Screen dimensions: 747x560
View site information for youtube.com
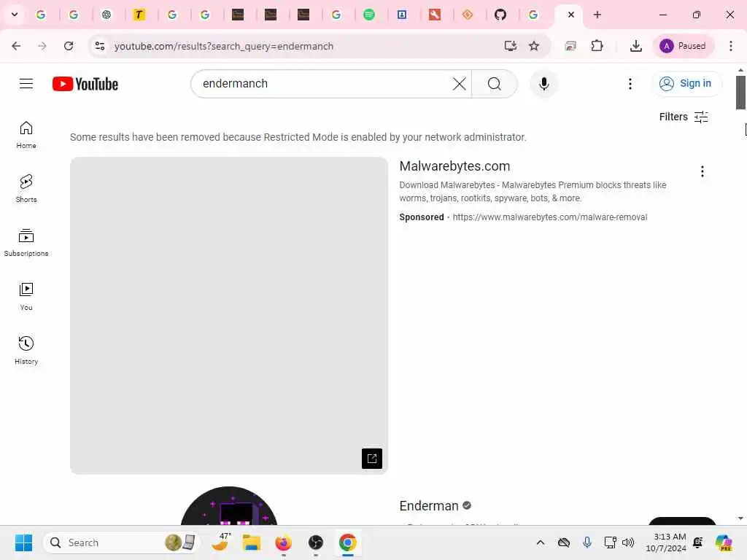pyautogui.click(x=100, y=46)
